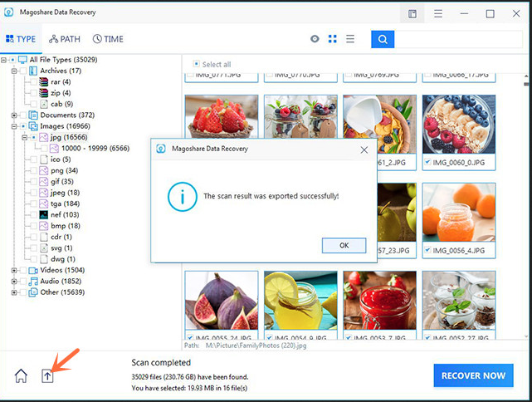This screenshot has height=402, width=532.
Task: Click the Documents folder icon
Action: pos(33,115)
